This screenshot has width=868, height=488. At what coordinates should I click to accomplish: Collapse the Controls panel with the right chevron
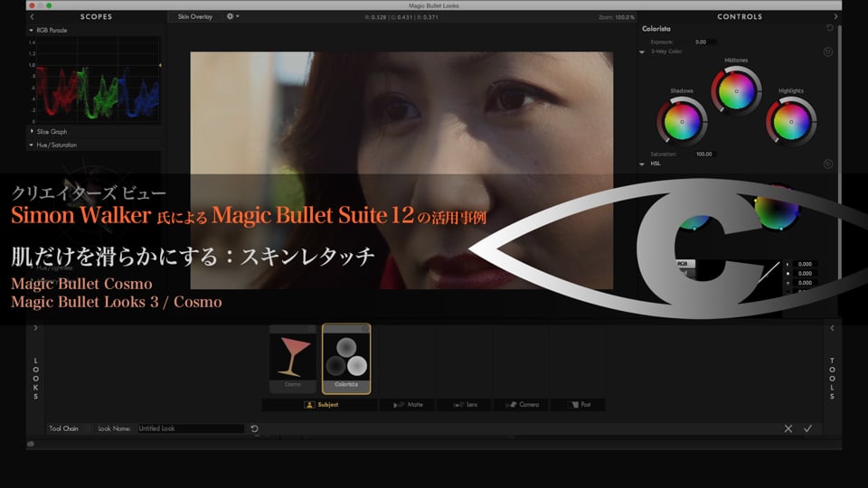(x=835, y=16)
